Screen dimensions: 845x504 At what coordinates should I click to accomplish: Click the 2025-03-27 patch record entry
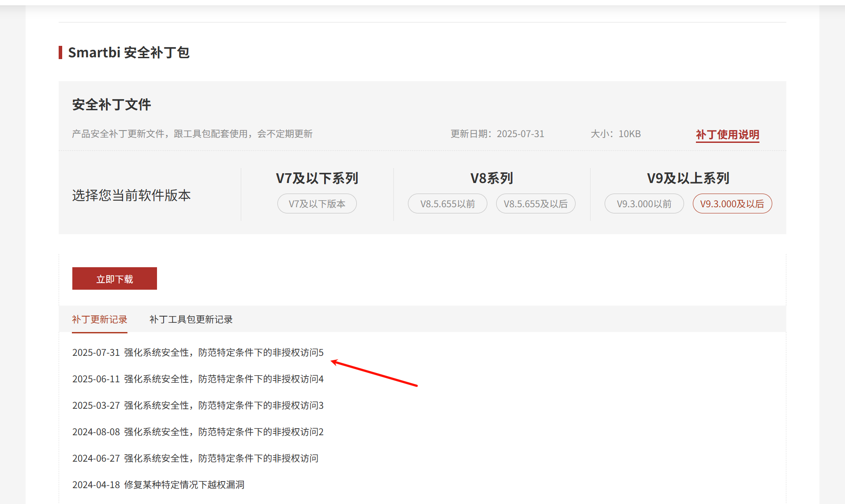(198, 405)
